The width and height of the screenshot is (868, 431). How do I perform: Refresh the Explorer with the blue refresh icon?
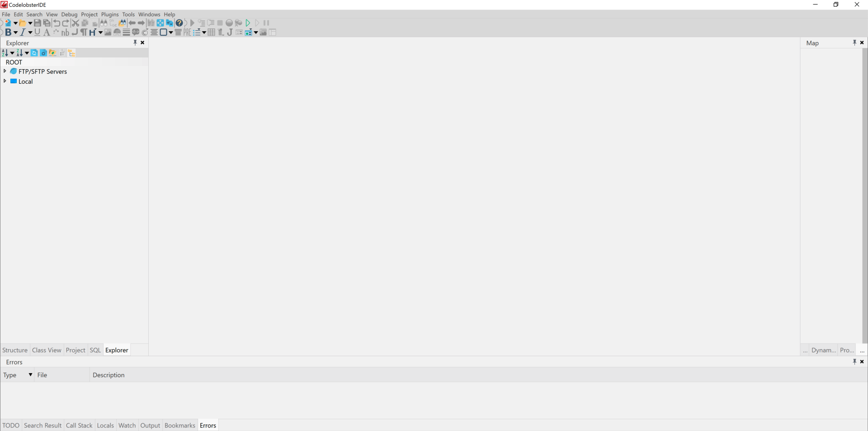pos(34,53)
